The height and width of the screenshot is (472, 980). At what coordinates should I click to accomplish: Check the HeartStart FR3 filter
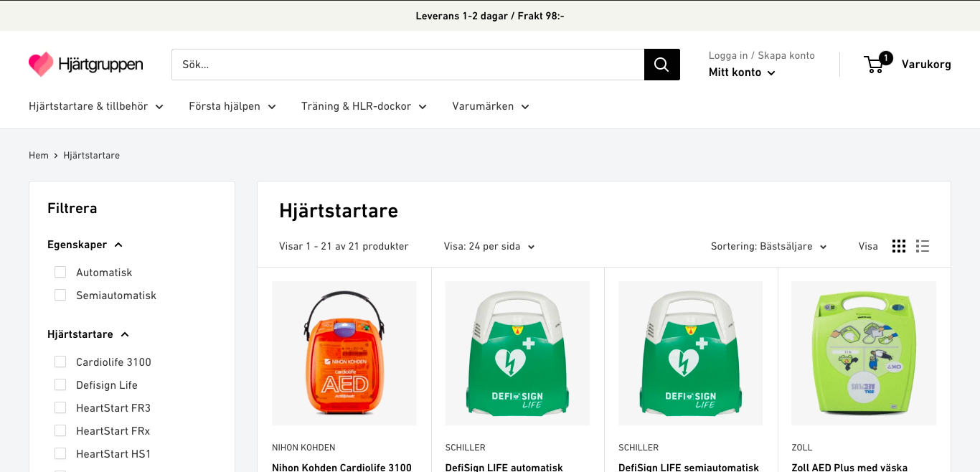point(60,407)
